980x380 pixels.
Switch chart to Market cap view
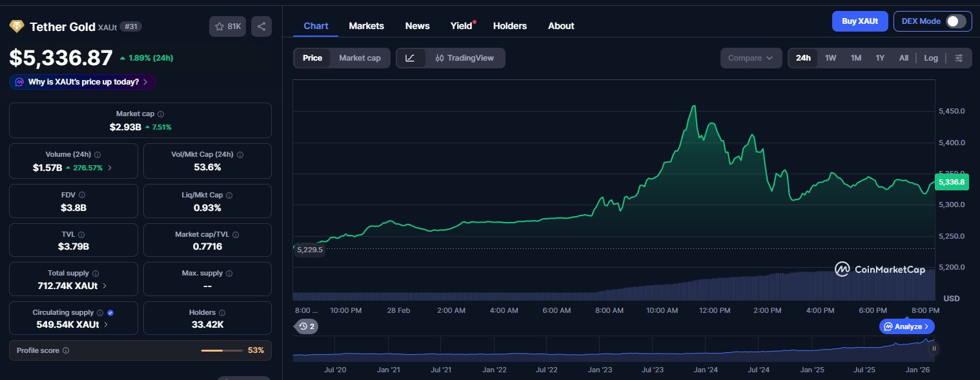pos(360,58)
